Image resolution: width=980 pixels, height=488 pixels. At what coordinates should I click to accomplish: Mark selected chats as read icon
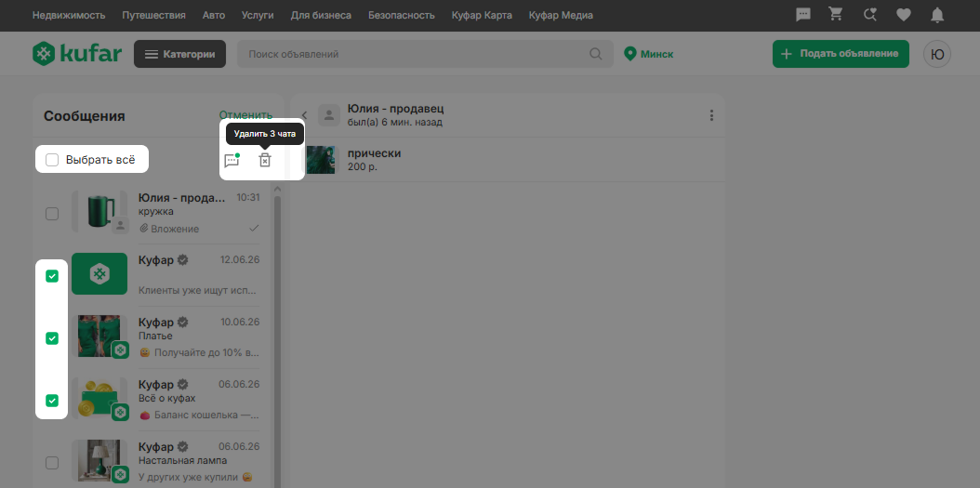[x=232, y=161]
